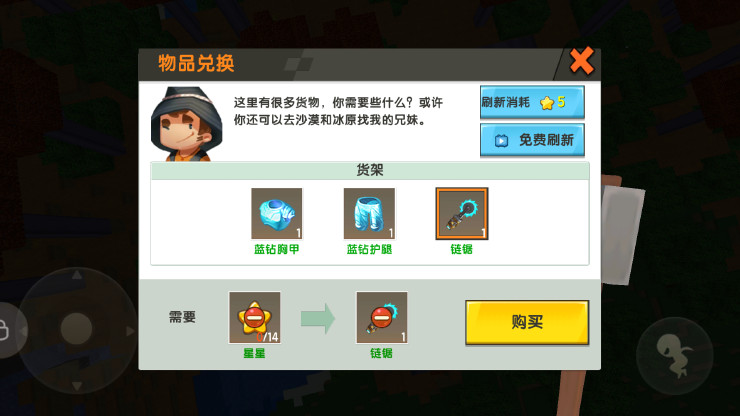Click the green exchange arrow
Viewport: 740px width, 416px height.
click(318, 319)
